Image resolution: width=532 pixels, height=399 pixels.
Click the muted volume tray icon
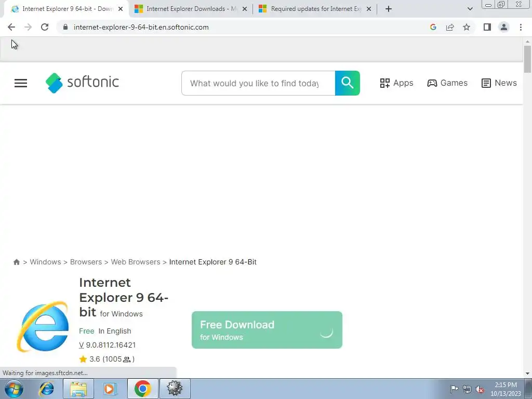point(480,389)
